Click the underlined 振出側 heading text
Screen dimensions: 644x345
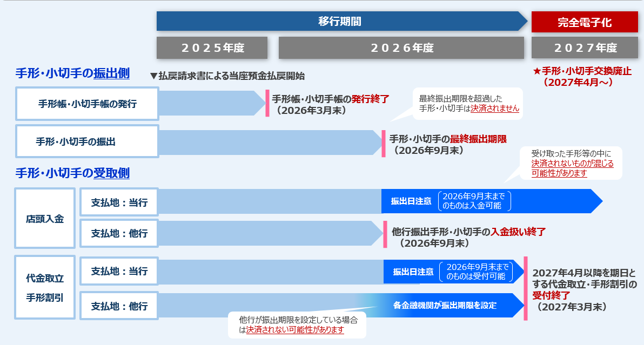click(x=111, y=73)
